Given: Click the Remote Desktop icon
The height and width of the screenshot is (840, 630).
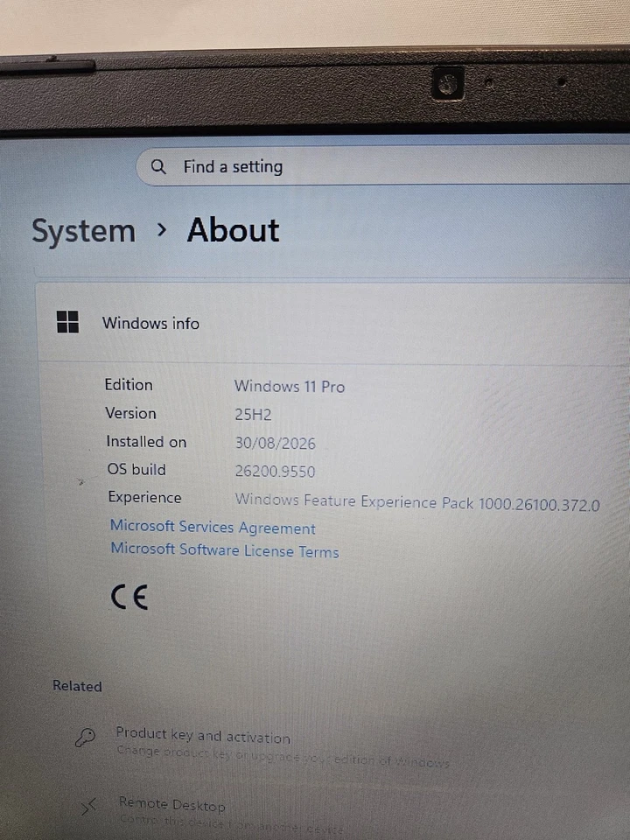Looking at the screenshot, I should tap(88, 806).
